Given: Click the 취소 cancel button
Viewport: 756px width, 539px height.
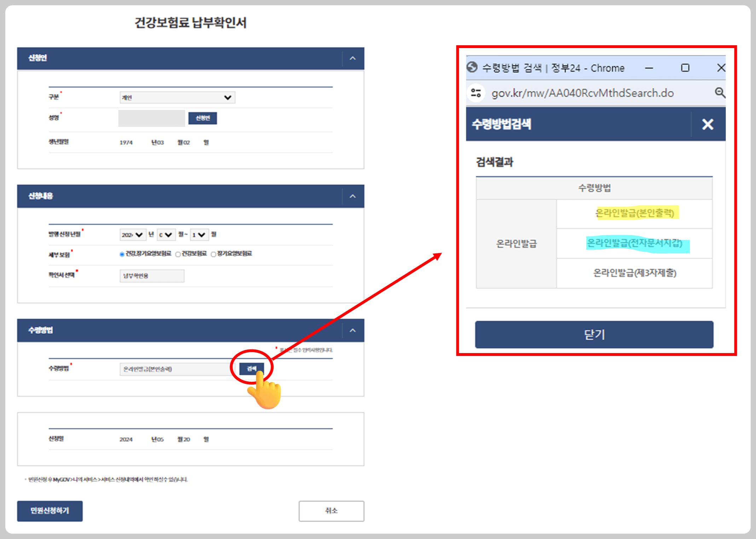Looking at the screenshot, I should pos(331,511).
